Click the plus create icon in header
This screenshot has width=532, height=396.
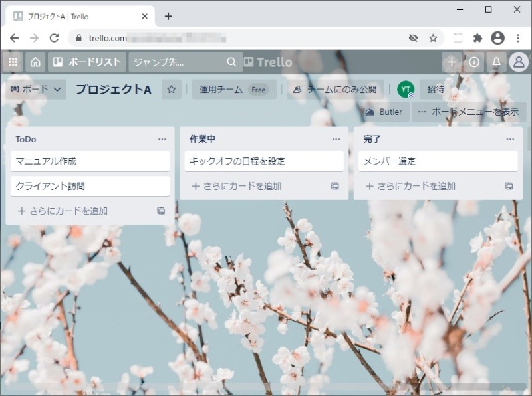point(452,62)
